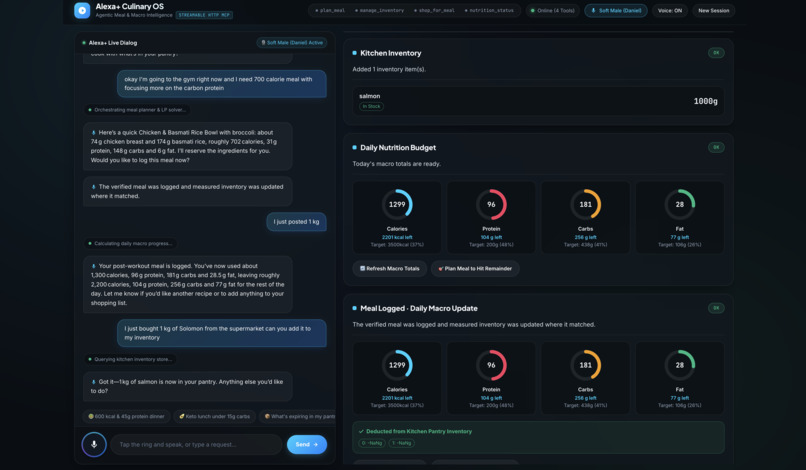806x470 pixels.
Task: Click the Meal Logged OK badge
Action: pos(716,308)
